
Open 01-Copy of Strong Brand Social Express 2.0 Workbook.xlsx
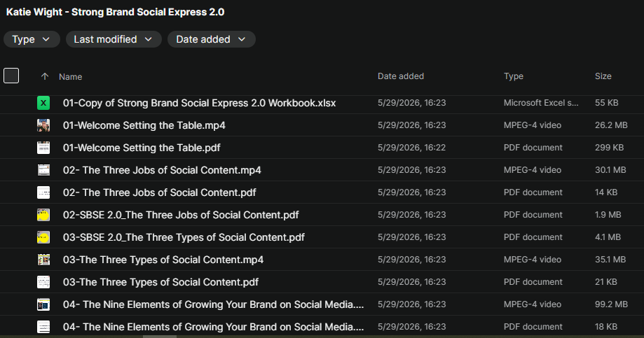click(199, 103)
